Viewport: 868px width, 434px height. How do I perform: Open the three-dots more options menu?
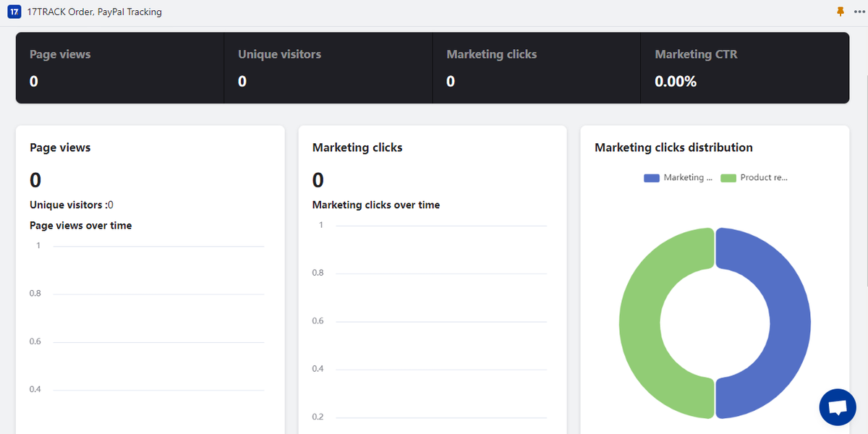point(859,12)
